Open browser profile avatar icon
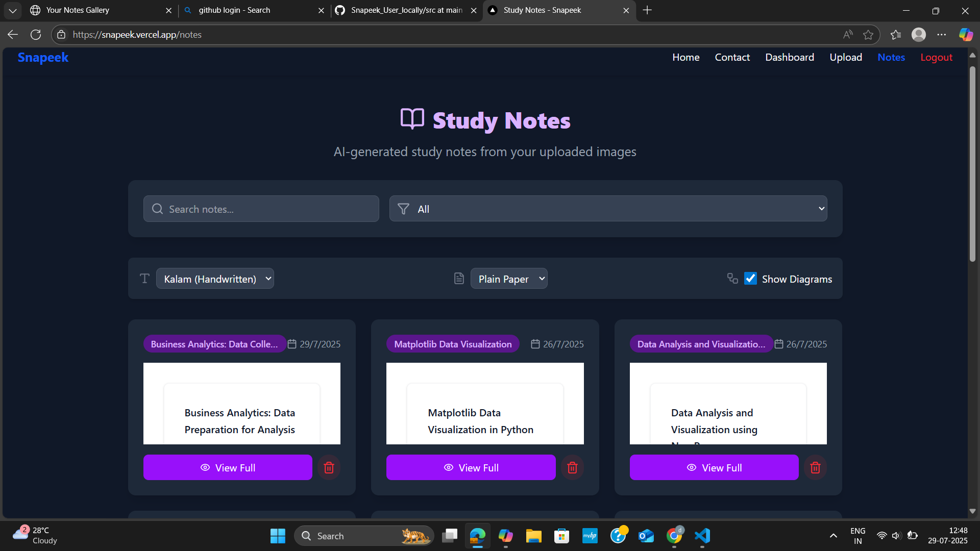The height and width of the screenshot is (551, 980). [919, 35]
